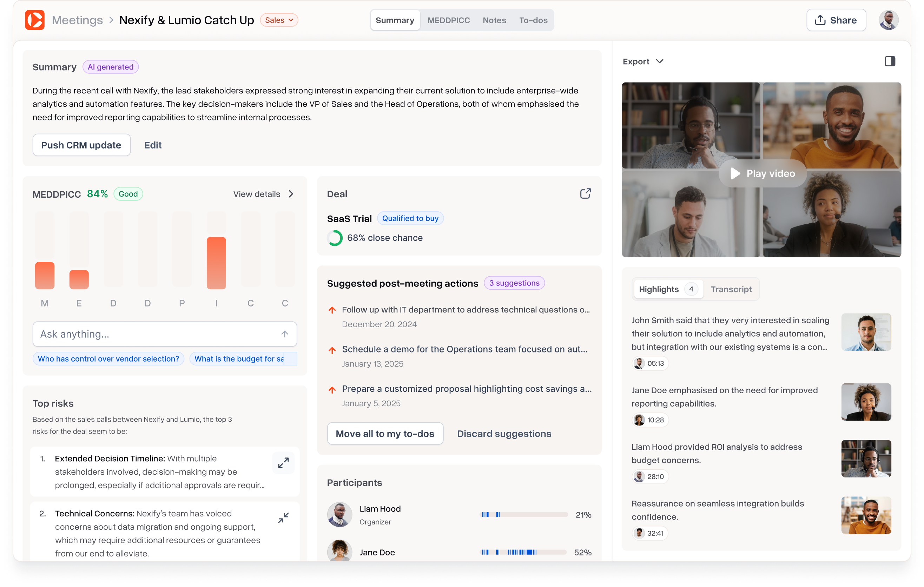924x587 pixels.
Task: Switch to the MEDDPICC tab
Action: coord(448,20)
